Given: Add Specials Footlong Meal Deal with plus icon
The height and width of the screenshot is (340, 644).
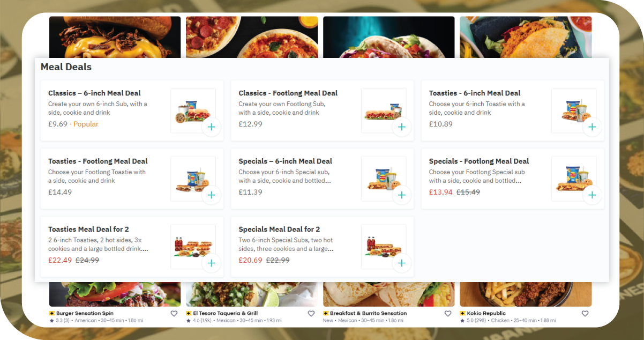Looking at the screenshot, I should (x=592, y=195).
